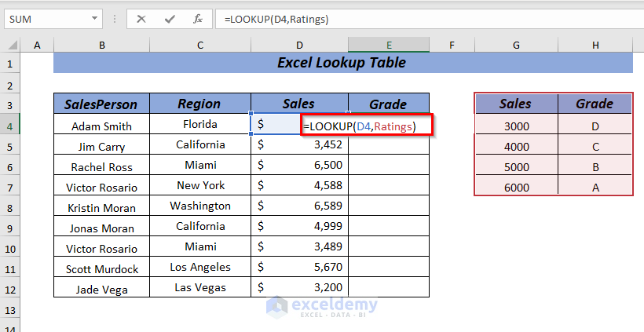Select the 5000 threshold cell
The height and width of the screenshot is (332, 644).
coord(516,166)
